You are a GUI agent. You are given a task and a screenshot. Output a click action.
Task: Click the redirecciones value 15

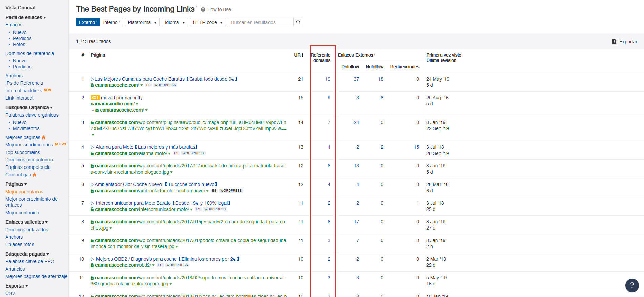click(416, 147)
